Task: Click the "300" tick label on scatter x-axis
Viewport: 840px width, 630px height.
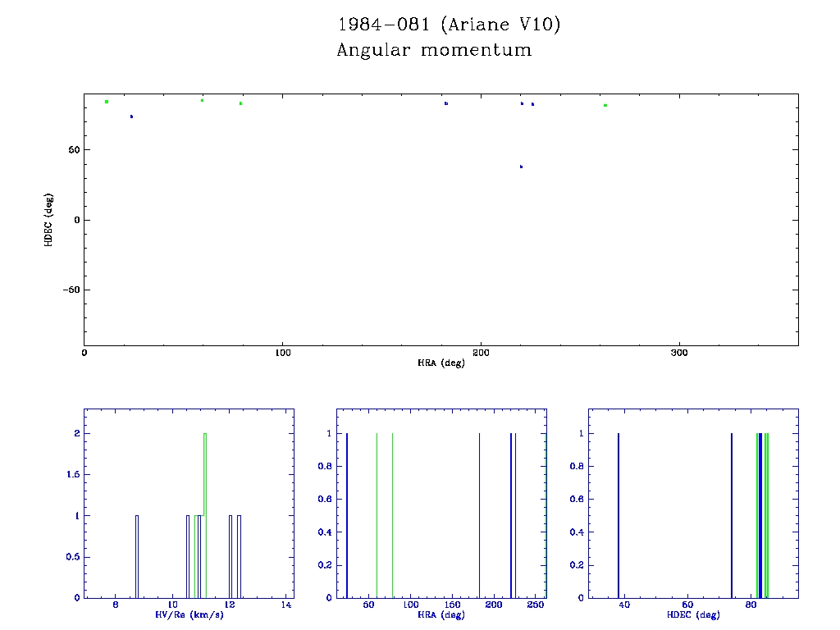Action: [x=678, y=353]
